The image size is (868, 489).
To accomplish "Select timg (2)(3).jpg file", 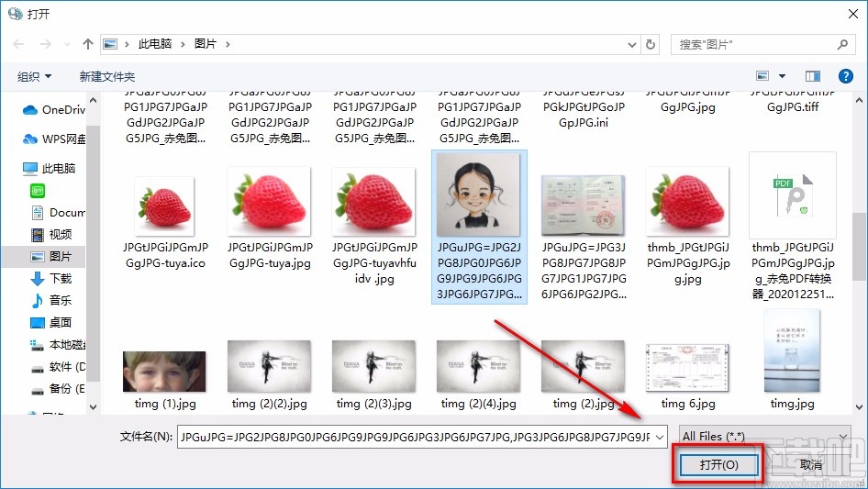I will [374, 375].
